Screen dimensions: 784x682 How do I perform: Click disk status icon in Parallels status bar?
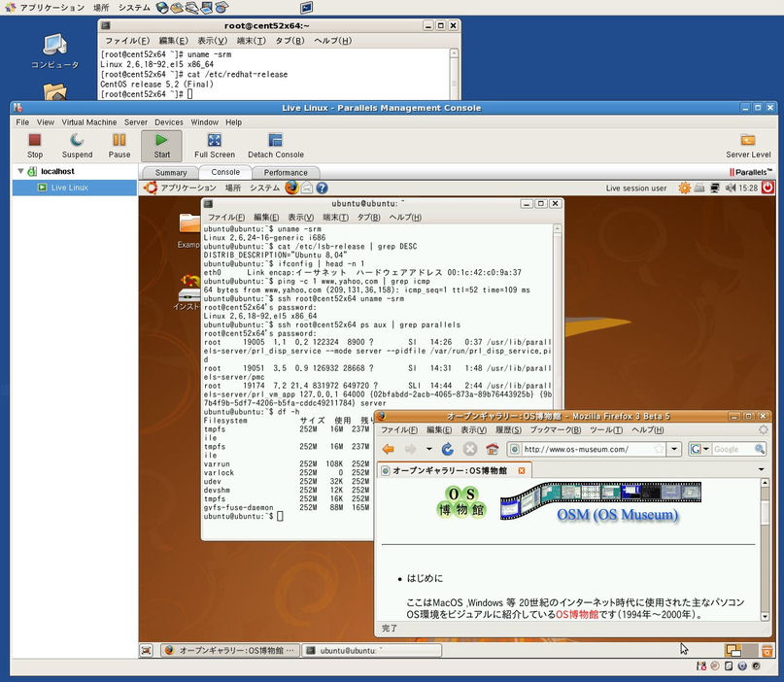point(729,666)
